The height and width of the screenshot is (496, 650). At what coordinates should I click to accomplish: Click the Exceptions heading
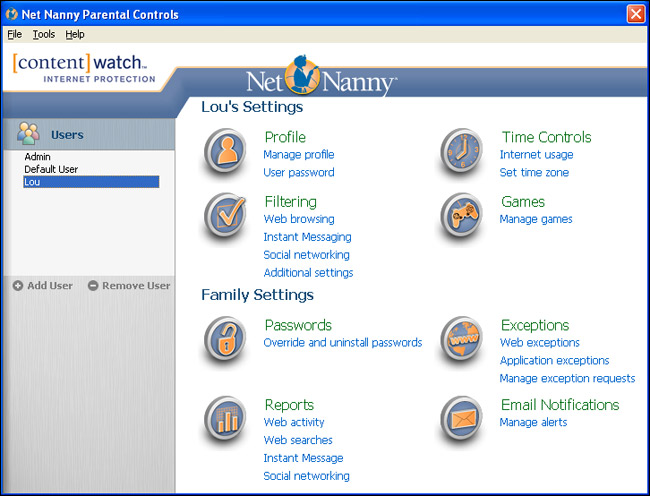pos(535,325)
